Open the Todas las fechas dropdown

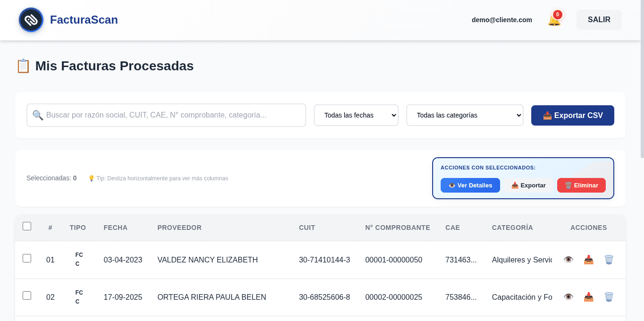[x=356, y=115]
